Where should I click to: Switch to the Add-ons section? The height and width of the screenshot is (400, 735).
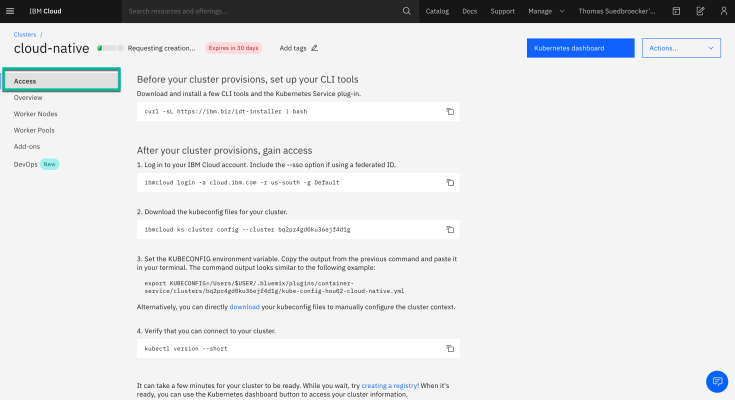tap(27, 147)
